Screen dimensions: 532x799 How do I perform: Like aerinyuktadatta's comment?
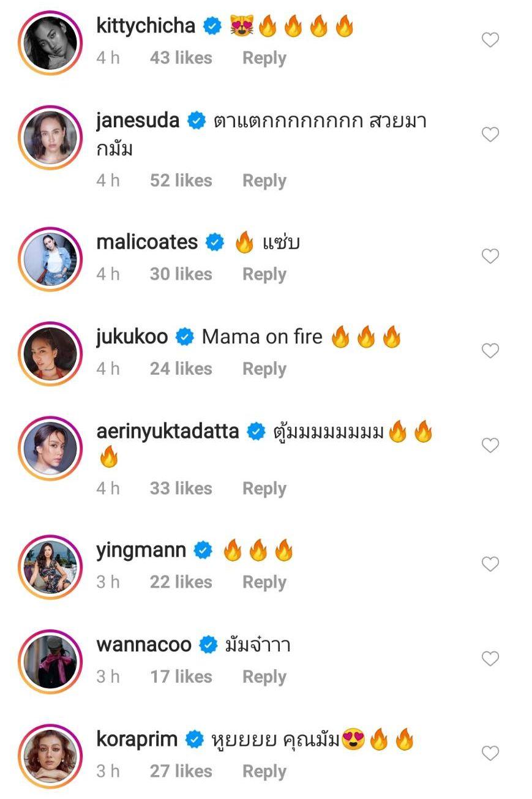click(x=490, y=446)
